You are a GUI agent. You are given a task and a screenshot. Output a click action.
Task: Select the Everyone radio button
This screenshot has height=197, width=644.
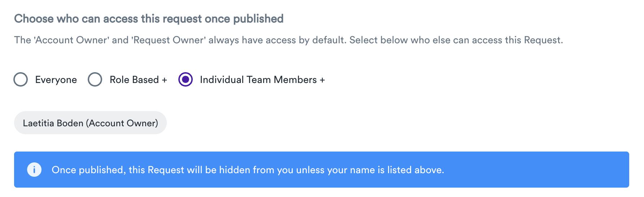(x=21, y=79)
